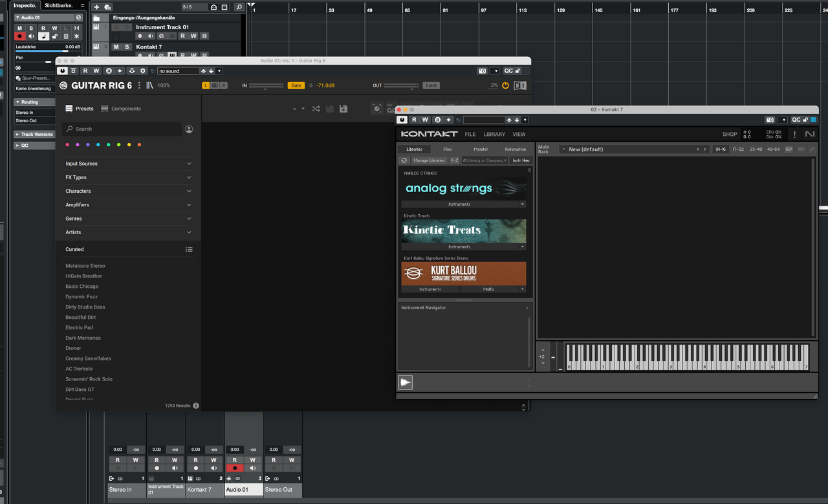The height and width of the screenshot is (504, 828).
Task: Click the musical timebase note icon
Action: (x=43, y=36)
